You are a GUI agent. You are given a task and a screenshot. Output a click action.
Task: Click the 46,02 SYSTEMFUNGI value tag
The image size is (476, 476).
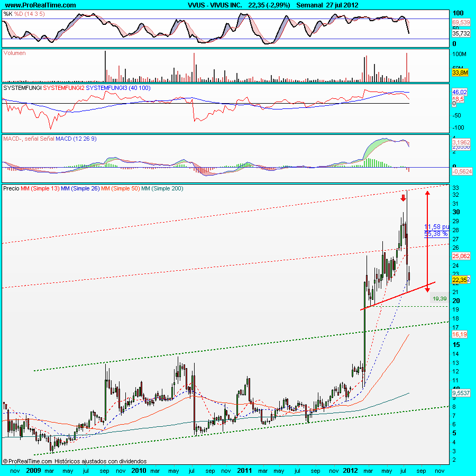click(x=460, y=92)
